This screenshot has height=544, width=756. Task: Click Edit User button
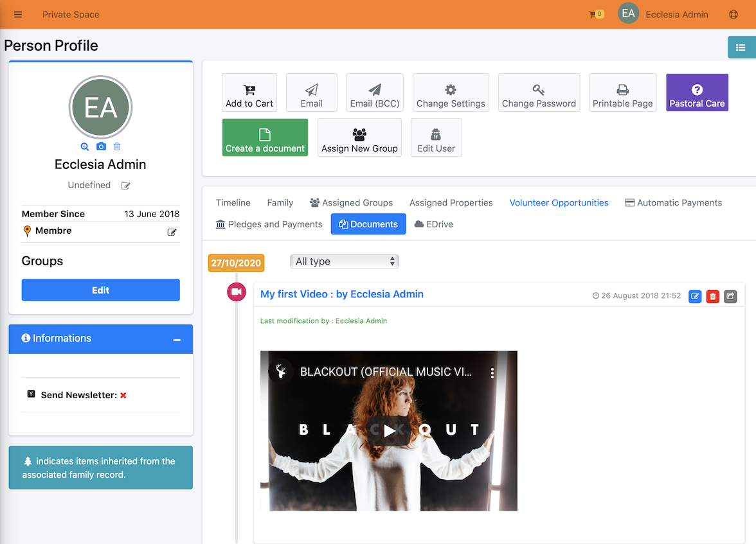coord(436,137)
